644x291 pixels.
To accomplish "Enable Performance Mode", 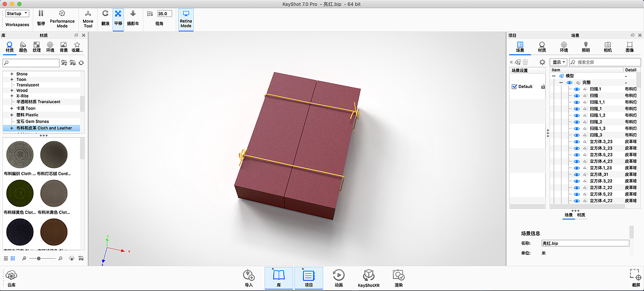I will click(62, 19).
